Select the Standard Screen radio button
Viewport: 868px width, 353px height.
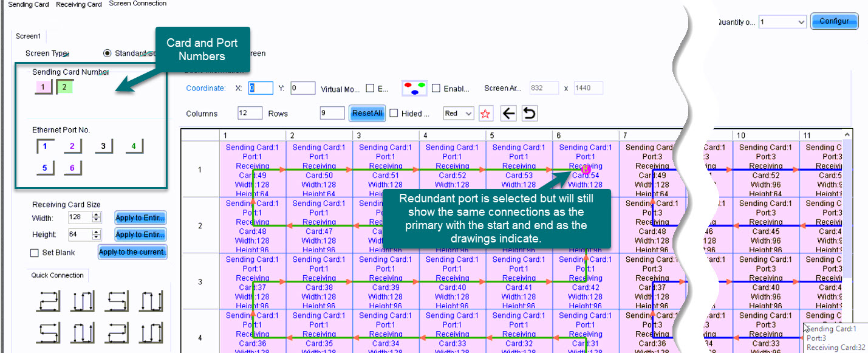pyautogui.click(x=108, y=53)
